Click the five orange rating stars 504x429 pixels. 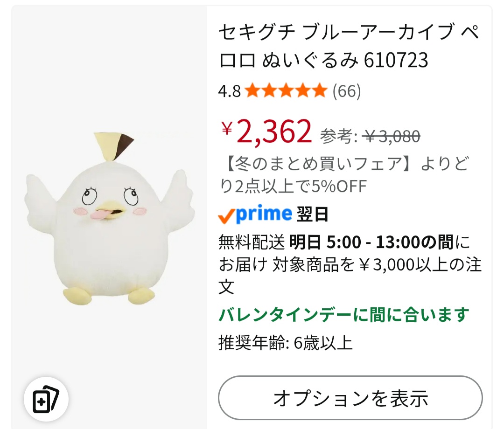(x=286, y=91)
